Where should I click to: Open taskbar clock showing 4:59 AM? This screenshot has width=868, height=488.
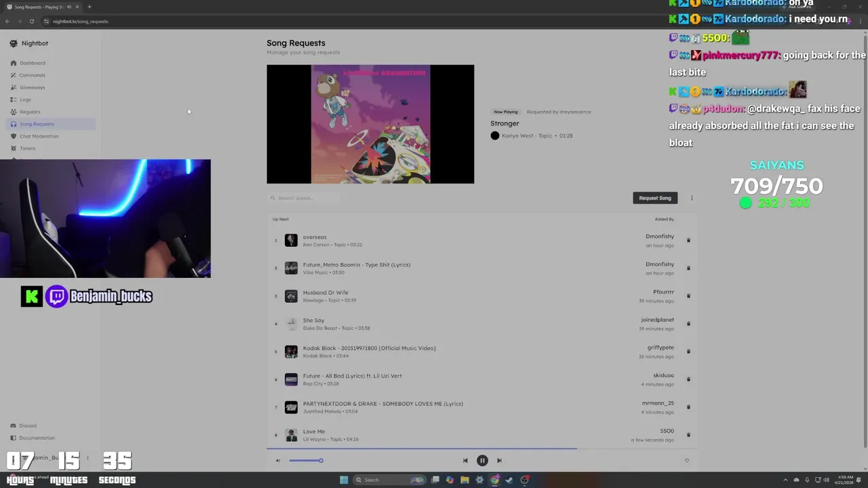tap(845, 480)
